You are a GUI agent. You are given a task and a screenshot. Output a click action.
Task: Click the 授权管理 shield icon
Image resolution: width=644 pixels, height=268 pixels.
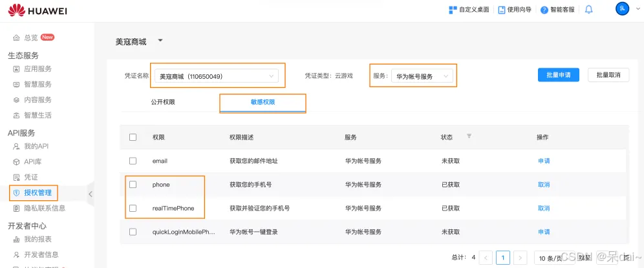pyautogui.click(x=16, y=193)
